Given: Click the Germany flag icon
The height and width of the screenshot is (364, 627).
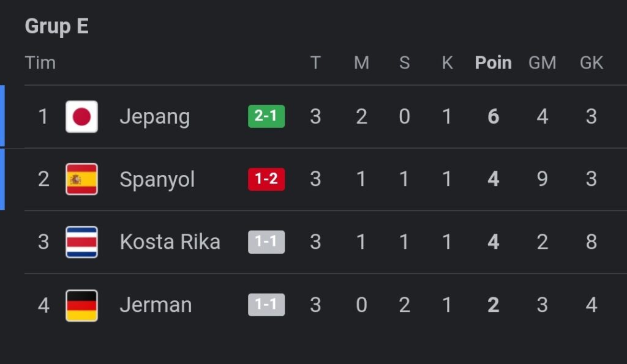Looking at the screenshot, I should click(x=81, y=305).
